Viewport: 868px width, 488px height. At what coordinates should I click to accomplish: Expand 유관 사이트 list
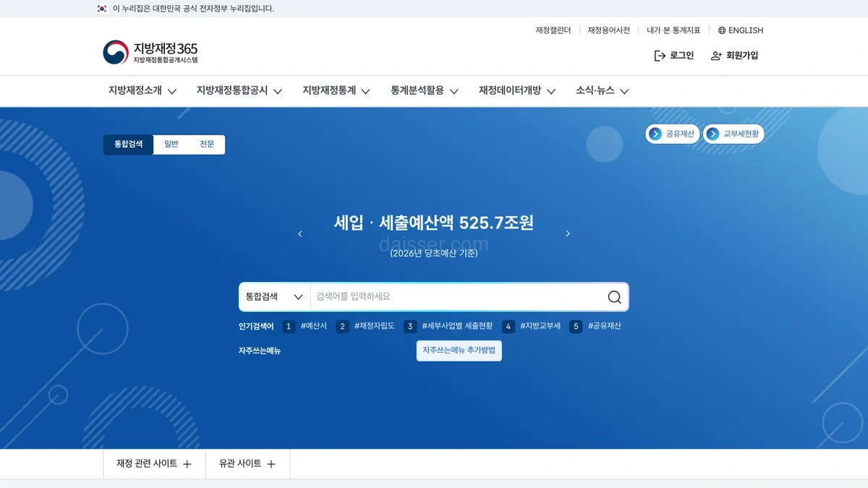tap(247, 464)
